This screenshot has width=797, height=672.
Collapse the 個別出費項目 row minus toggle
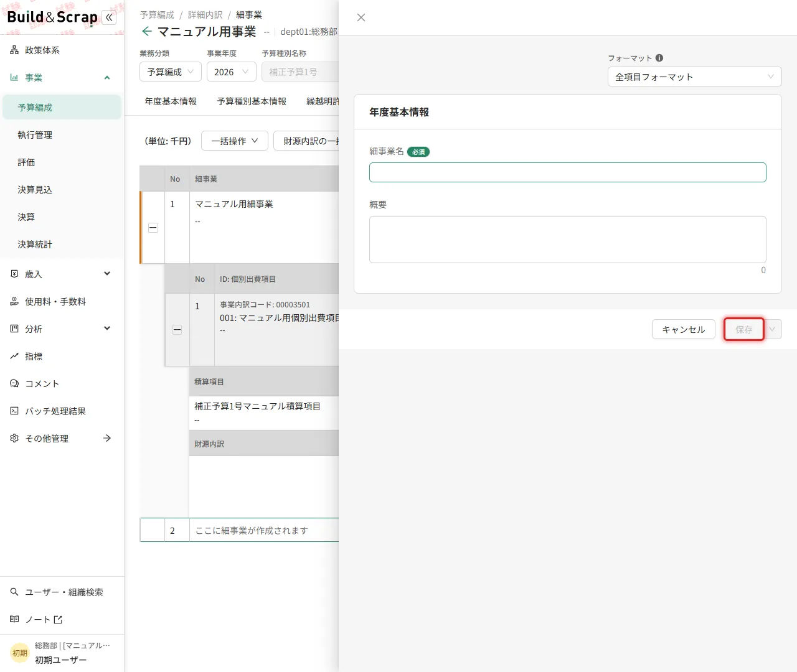177,330
